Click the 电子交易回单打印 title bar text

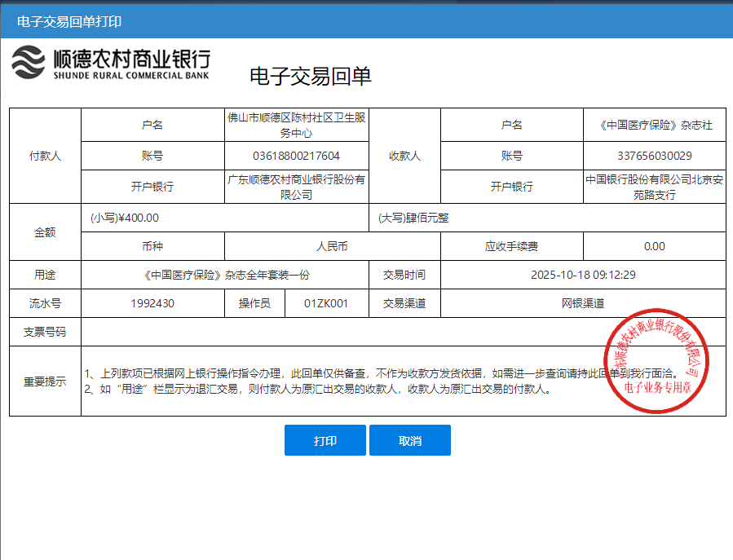click(69, 20)
